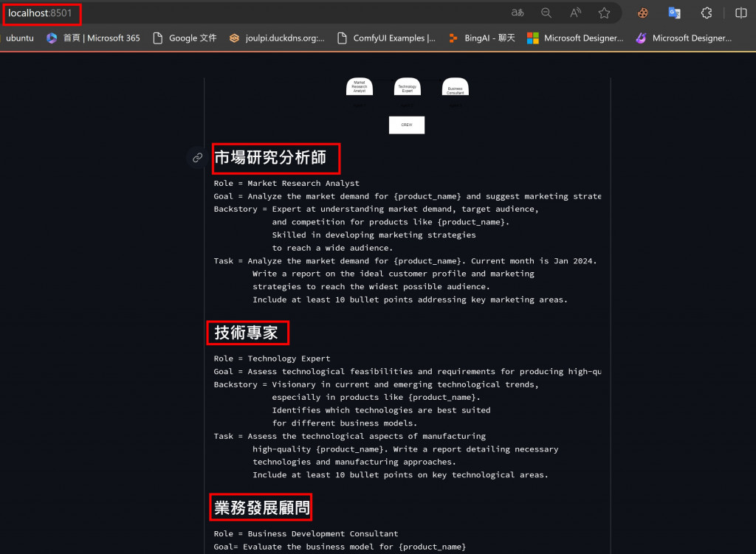The height and width of the screenshot is (554, 756).
Task: Open the Microsoft Designer bookmark with purple icon
Action: (684, 38)
